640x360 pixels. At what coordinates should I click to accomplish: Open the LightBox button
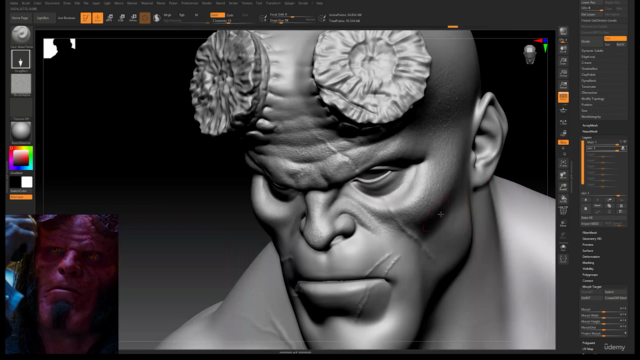click(43, 18)
